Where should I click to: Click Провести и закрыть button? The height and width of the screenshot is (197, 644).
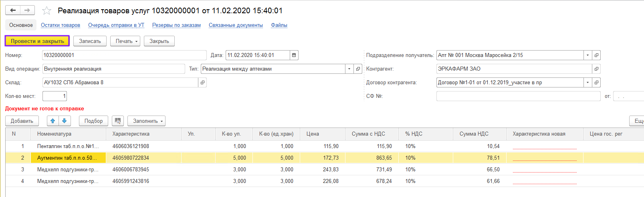pyautogui.click(x=37, y=41)
